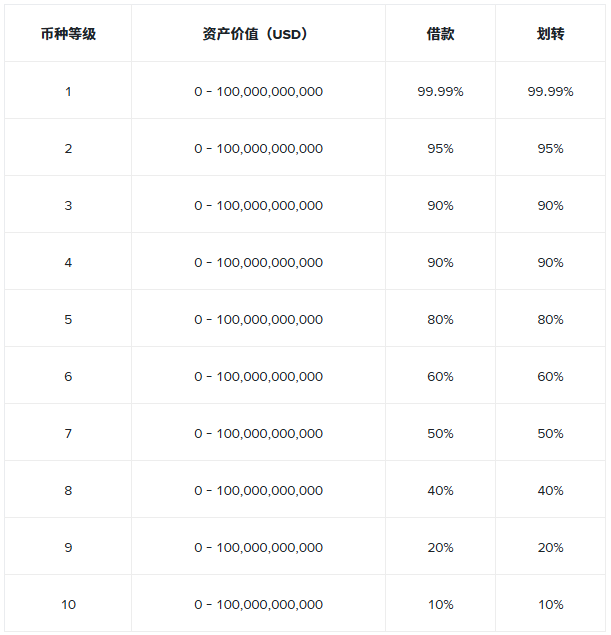Click the 资产价值（USD）column header

258,34
